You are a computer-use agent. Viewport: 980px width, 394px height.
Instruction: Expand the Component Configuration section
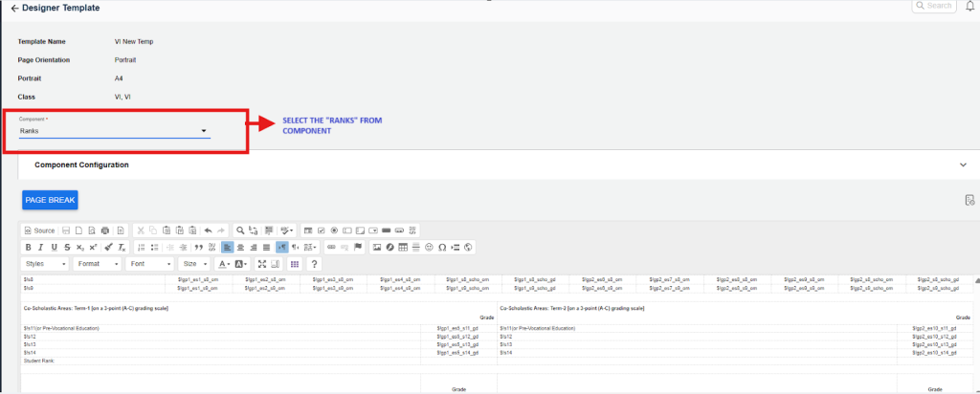coord(963,164)
